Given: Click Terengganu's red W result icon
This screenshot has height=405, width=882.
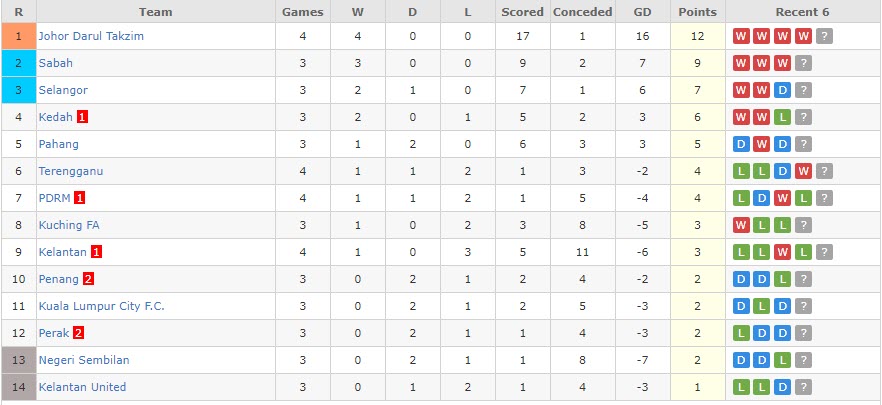Looking at the screenshot, I should (803, 171).
